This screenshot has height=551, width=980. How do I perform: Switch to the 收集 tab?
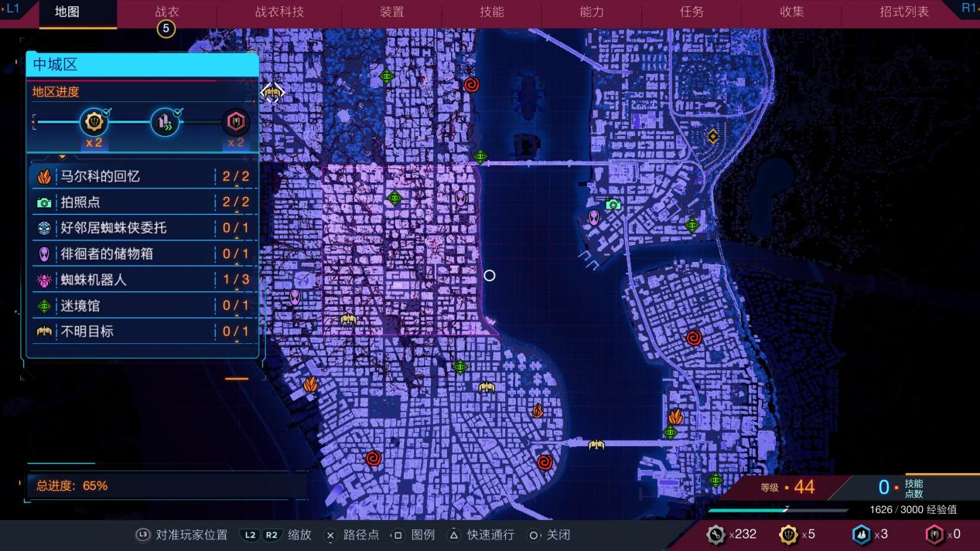click(791, 12)
